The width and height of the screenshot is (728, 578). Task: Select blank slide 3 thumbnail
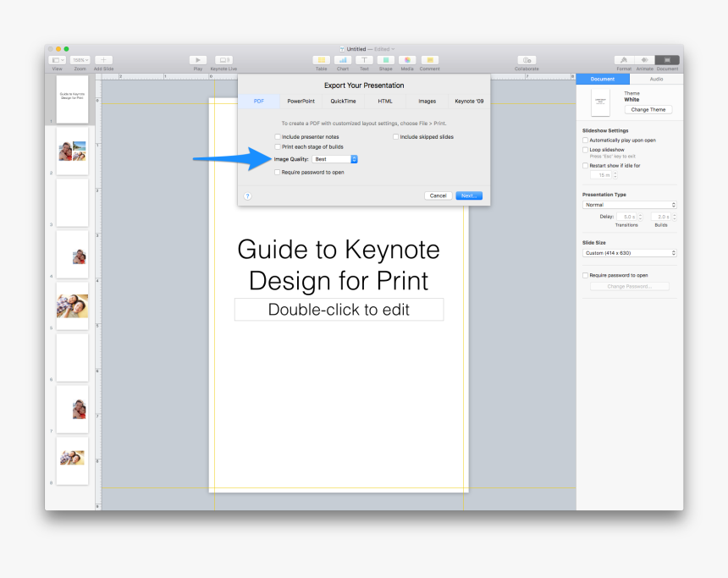click(x=73, y=203)
